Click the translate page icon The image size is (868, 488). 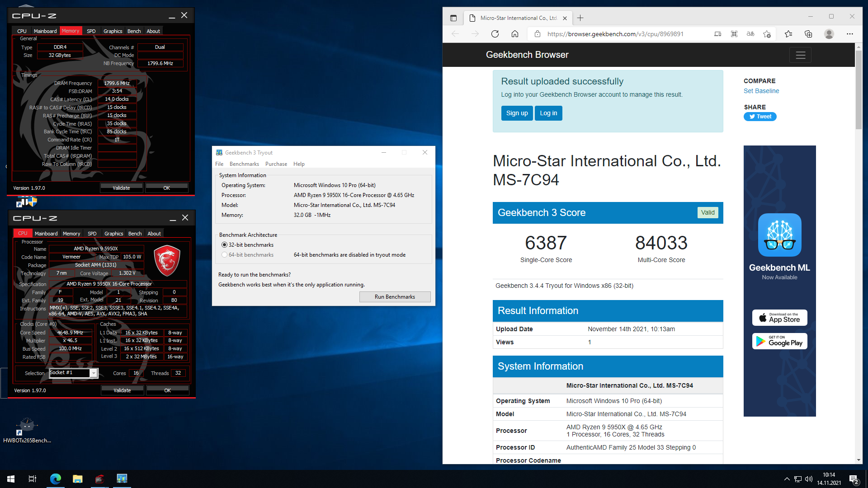(750, 34)
